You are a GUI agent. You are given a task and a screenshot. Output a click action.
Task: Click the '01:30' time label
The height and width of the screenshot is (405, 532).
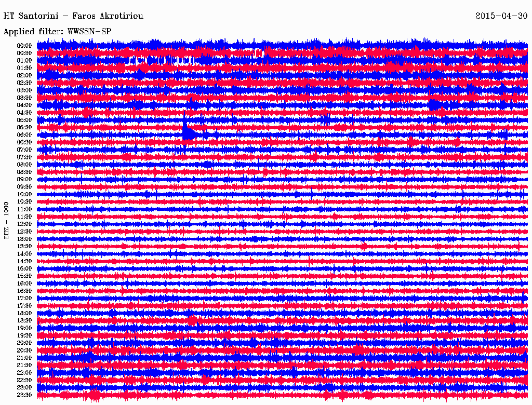click(x=24, y=68)
